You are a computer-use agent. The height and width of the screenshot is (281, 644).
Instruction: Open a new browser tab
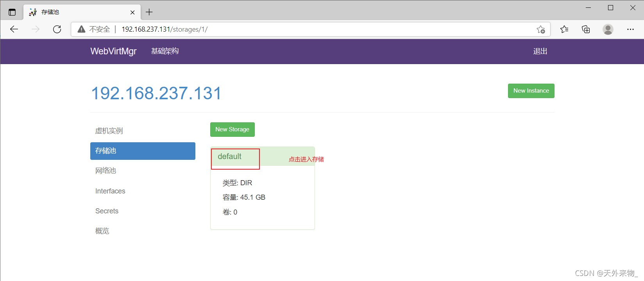click(149, 12)
